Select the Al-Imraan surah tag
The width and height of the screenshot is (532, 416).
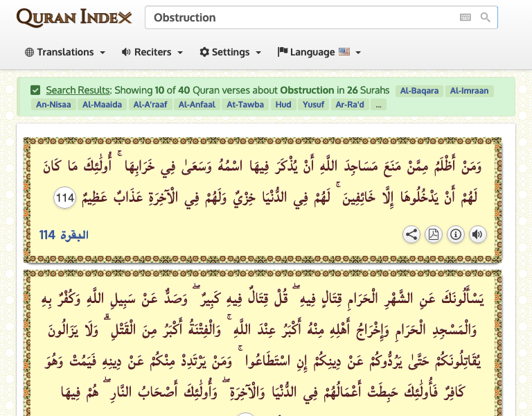(x=469, y=90)
